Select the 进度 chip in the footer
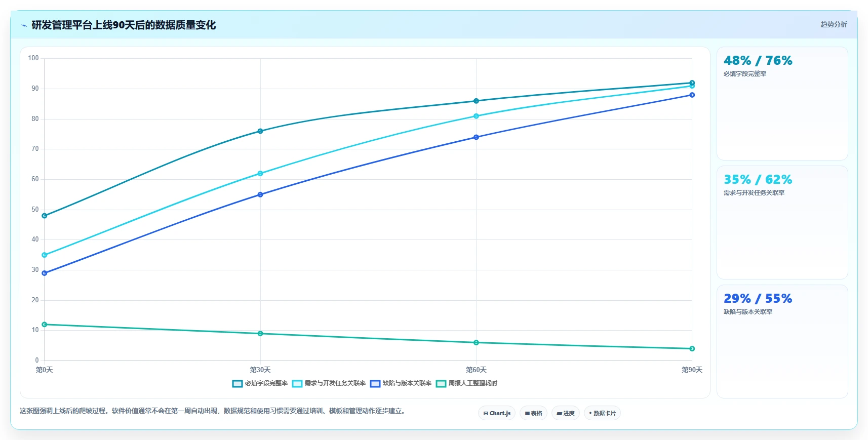This screenshot has height=440, width=868. 566,413
